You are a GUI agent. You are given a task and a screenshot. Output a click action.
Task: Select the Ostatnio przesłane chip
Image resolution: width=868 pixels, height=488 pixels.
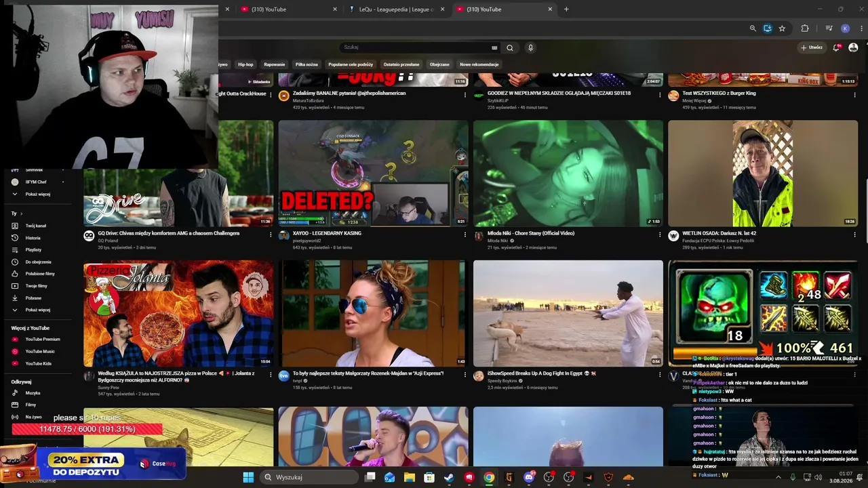(x=401, y=64)
